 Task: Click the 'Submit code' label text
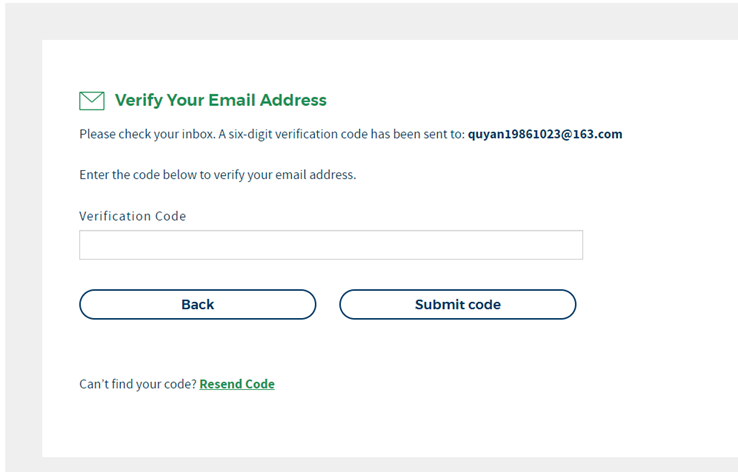click(x=457, y=304)
